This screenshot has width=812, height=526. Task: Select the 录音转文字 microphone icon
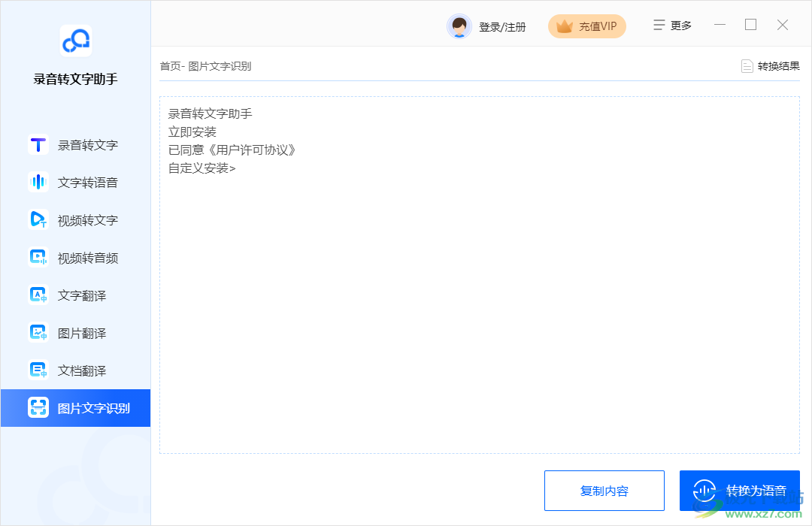[38, 144]
